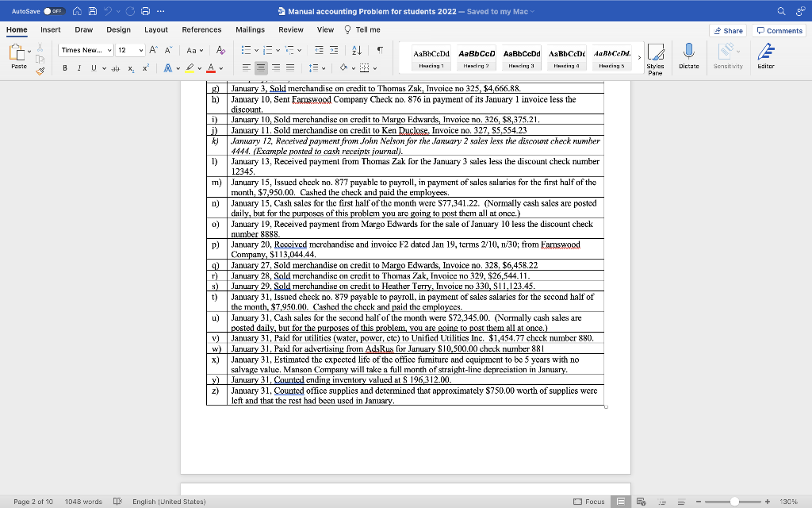Switch to the Layout tab
The width and height of the screenshot is (812, 508).
tap(156, 29)
